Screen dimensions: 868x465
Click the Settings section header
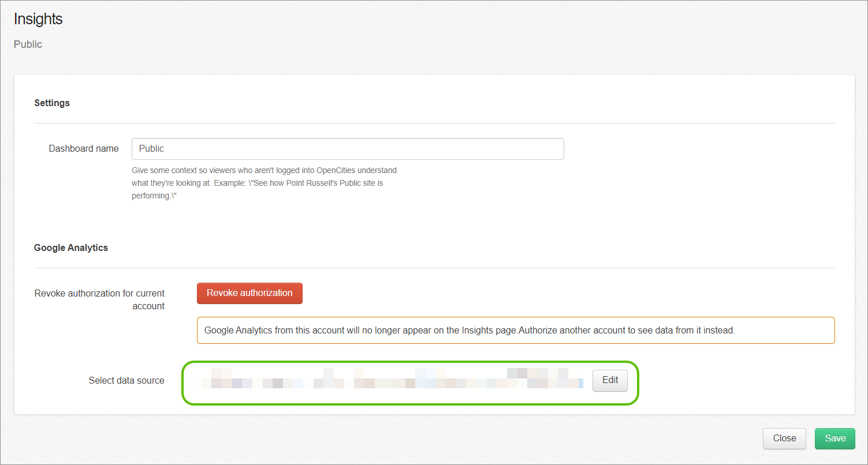click(x=52, y=103)
